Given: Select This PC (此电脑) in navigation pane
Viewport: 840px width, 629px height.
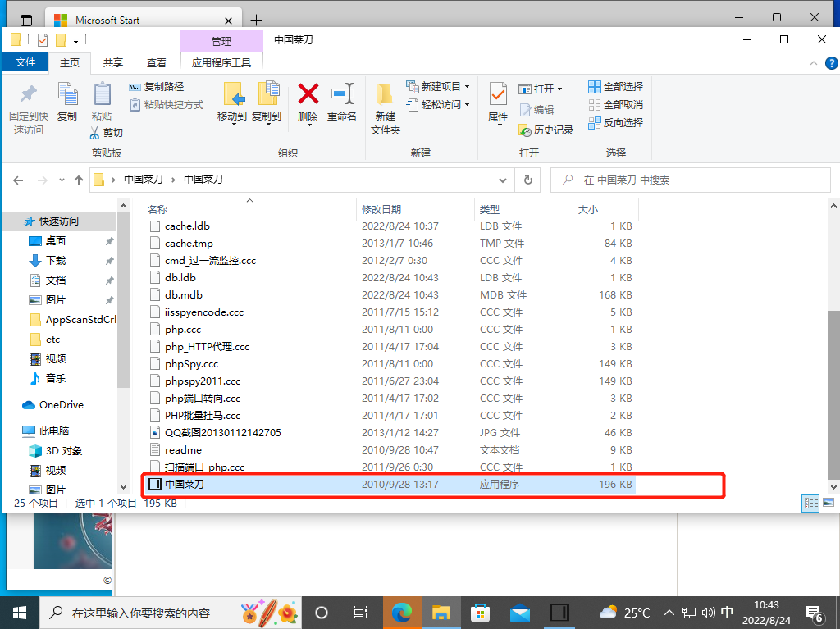Looking at the screenshot, I should (46, 431).
